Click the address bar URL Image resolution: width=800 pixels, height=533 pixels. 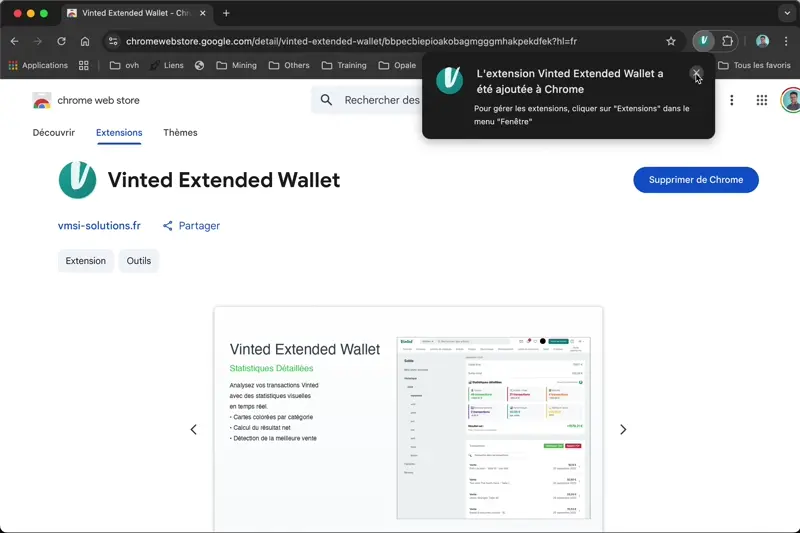351,41
